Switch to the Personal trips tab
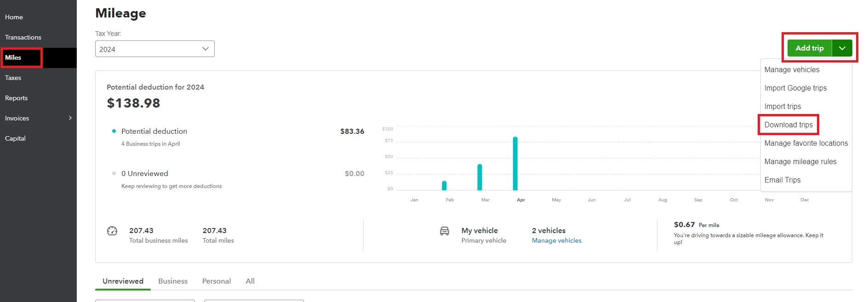The width and height of the screenshot is (868, 302). [217, 281]
